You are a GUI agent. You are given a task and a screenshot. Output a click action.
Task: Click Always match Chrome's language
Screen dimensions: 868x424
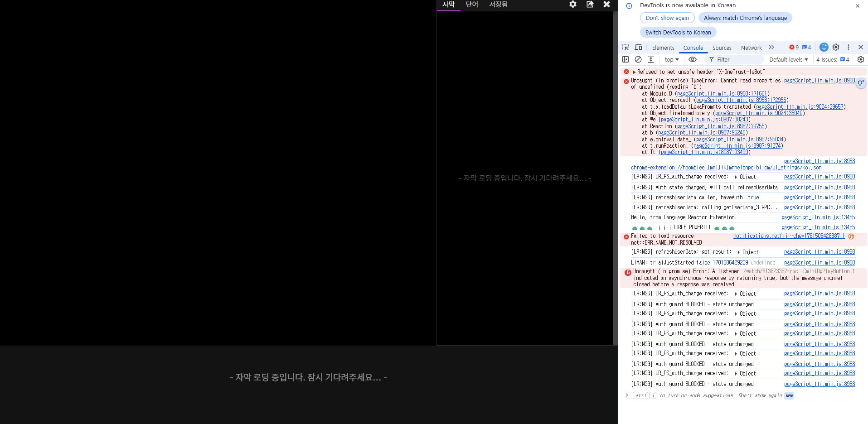tap(745, 18)
